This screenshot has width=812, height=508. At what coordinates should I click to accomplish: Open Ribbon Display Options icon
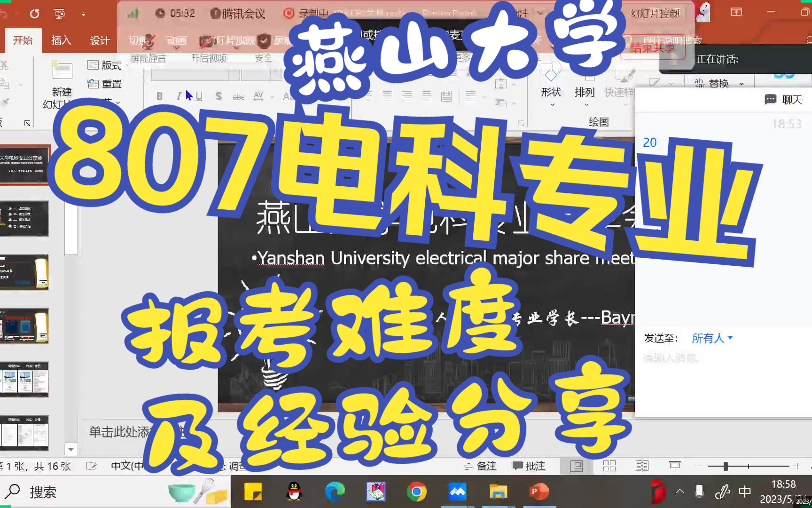(736, 12)
